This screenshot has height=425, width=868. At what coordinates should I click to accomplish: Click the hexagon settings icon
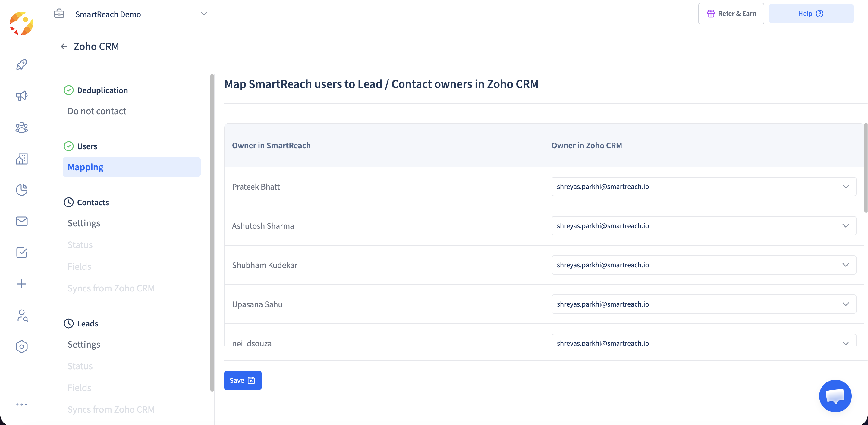[x=22, y=346]
